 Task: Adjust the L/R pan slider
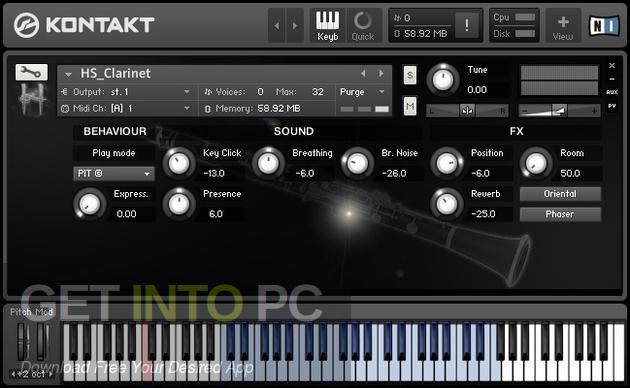point(467,110)
